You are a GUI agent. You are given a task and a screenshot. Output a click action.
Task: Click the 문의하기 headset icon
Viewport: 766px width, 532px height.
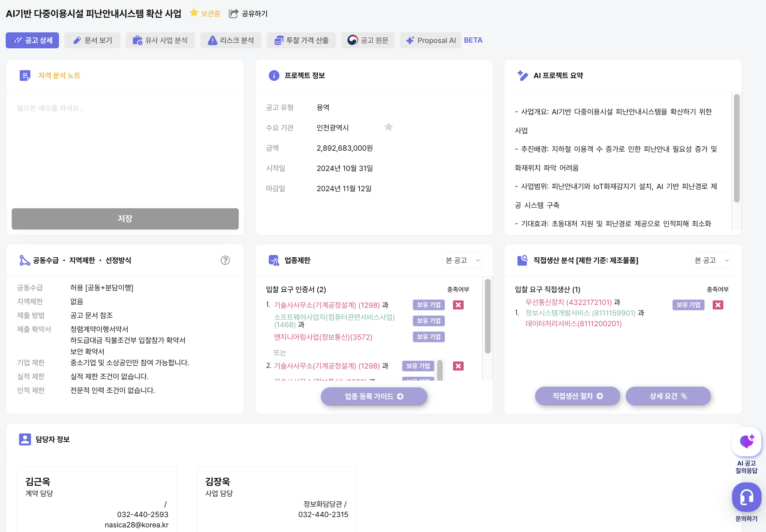pyautogui.click(x=746, y=497)
